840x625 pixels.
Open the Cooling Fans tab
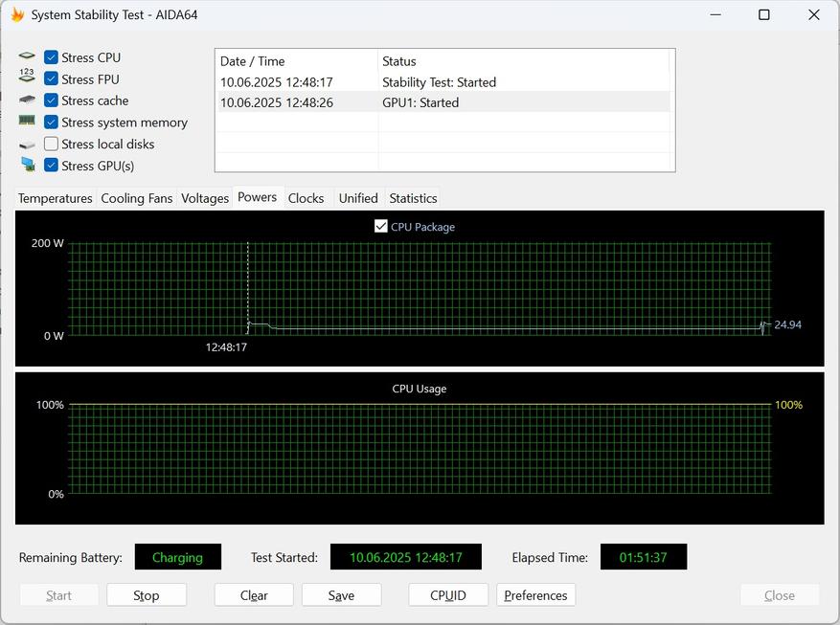(137, 198)
